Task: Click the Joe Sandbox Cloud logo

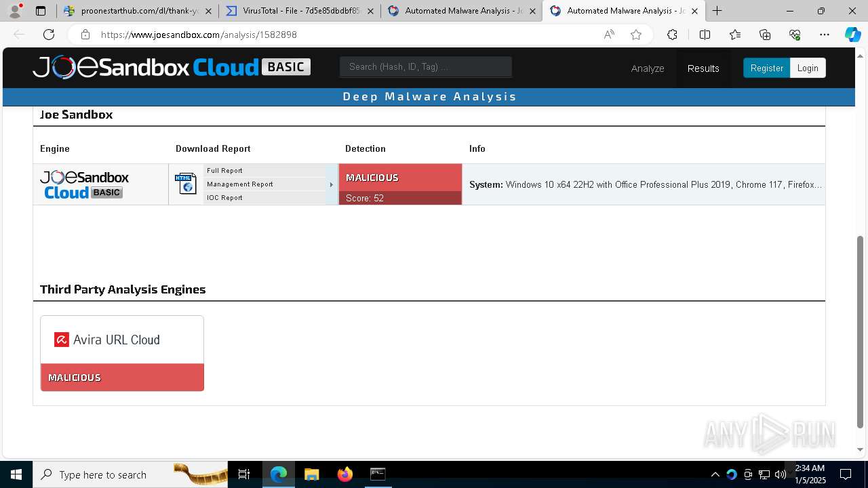Action: [x=172, y=67]
